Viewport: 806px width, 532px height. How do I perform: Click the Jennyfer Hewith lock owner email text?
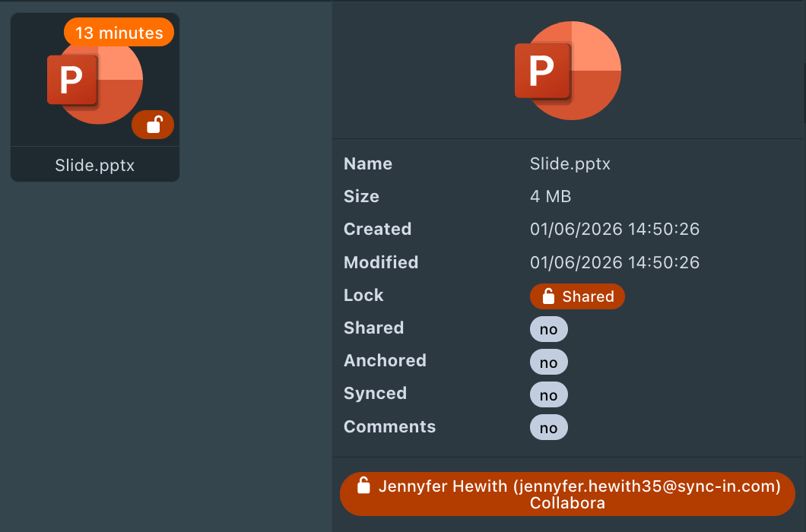(x=579, y=486)
